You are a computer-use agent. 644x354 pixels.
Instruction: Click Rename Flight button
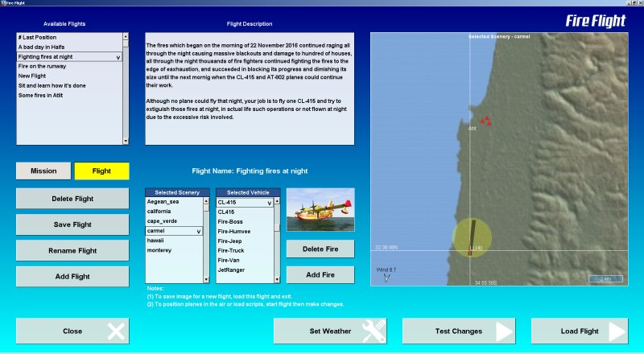(72, 250)
